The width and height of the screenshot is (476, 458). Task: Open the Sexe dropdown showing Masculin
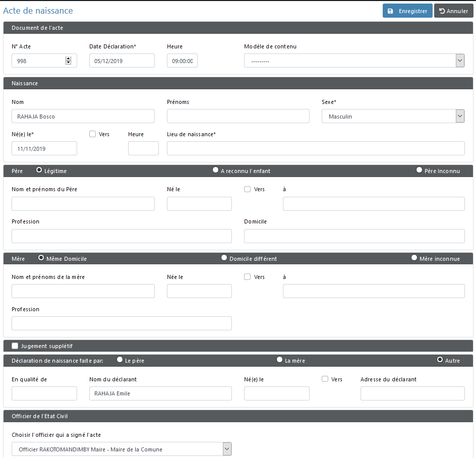[x=393, y=116]
